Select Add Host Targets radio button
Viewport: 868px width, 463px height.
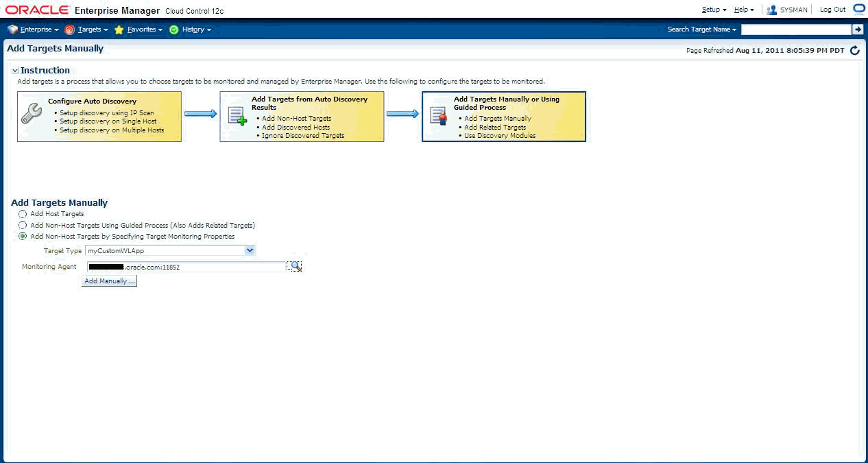(23, 214)
